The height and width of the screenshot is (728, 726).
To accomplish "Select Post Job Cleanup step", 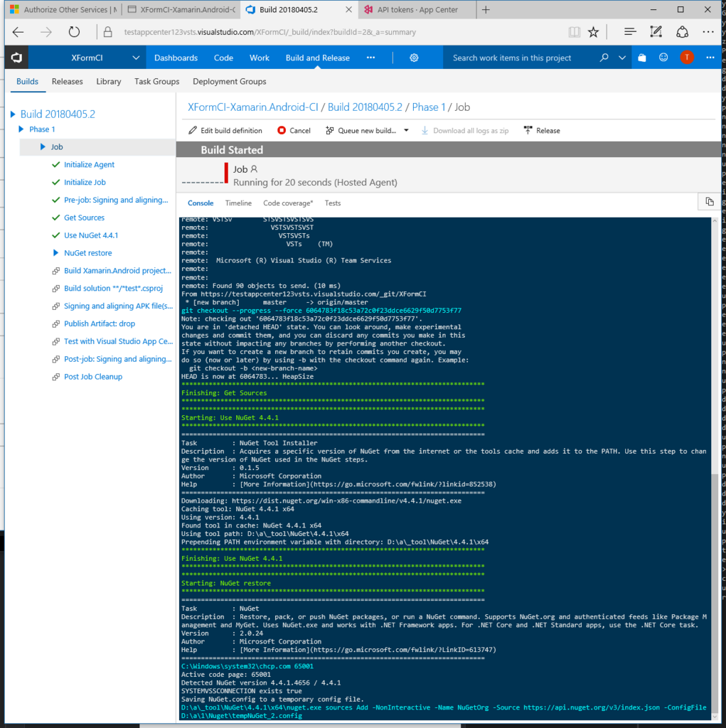I will pyautogui.click(x=93, y=376).
